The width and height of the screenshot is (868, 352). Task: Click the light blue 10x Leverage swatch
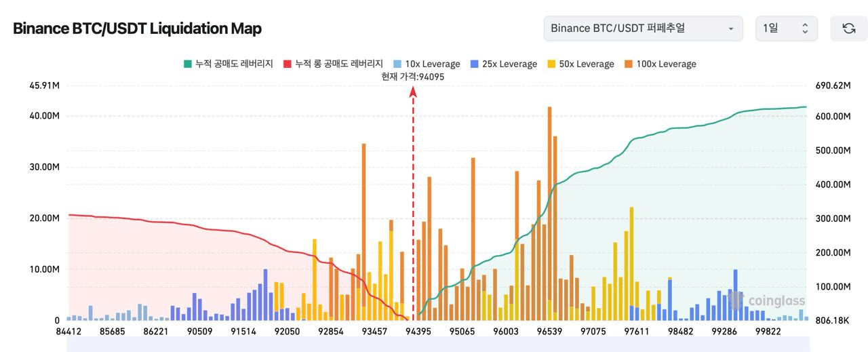click(x=397, y=64)
